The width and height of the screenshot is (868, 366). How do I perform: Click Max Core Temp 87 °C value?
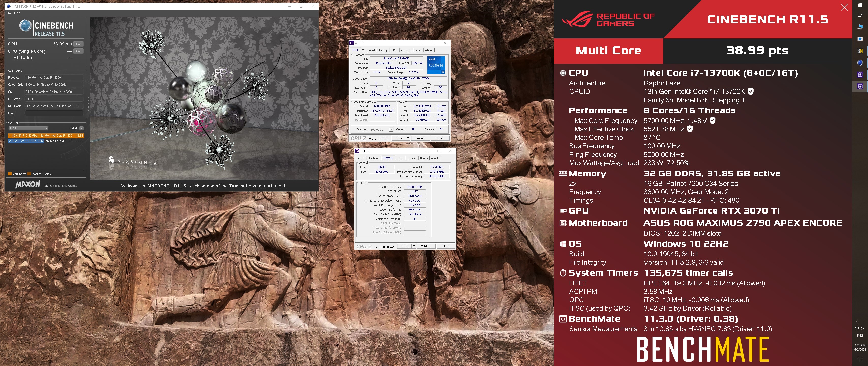[652, 137]
